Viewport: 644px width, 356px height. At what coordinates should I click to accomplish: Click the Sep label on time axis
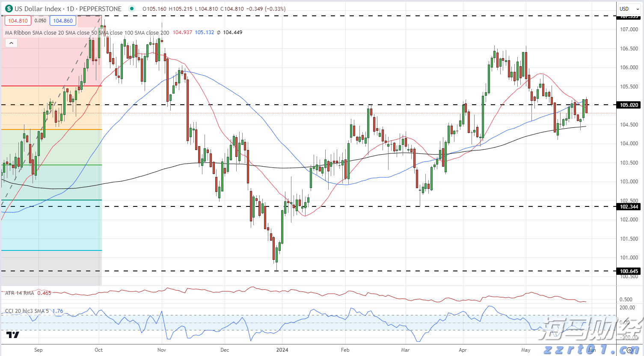tap(39, 350)
